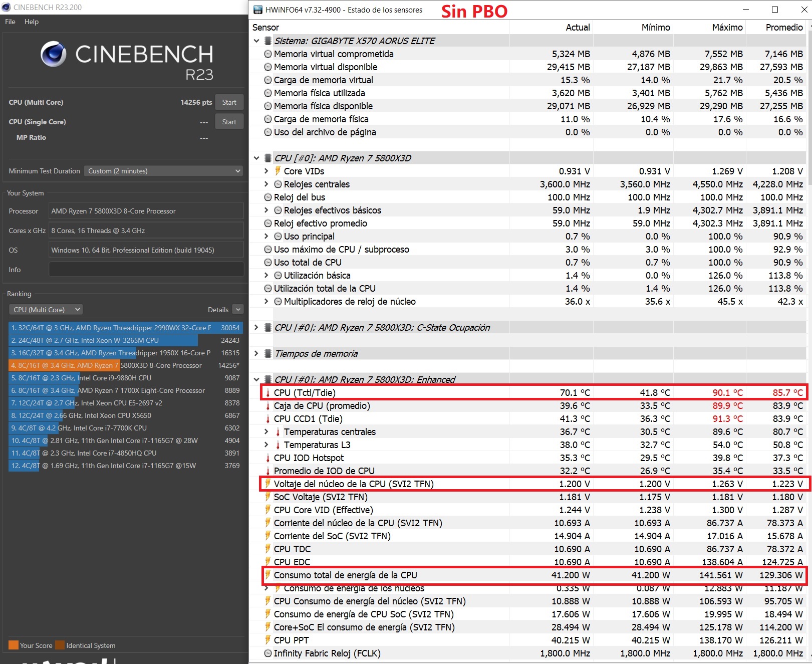Click the clock icon beside Uso del archivo de página
Image resolution: width=812 pixels, height=664 pixels.
click(x=268, y=132)
